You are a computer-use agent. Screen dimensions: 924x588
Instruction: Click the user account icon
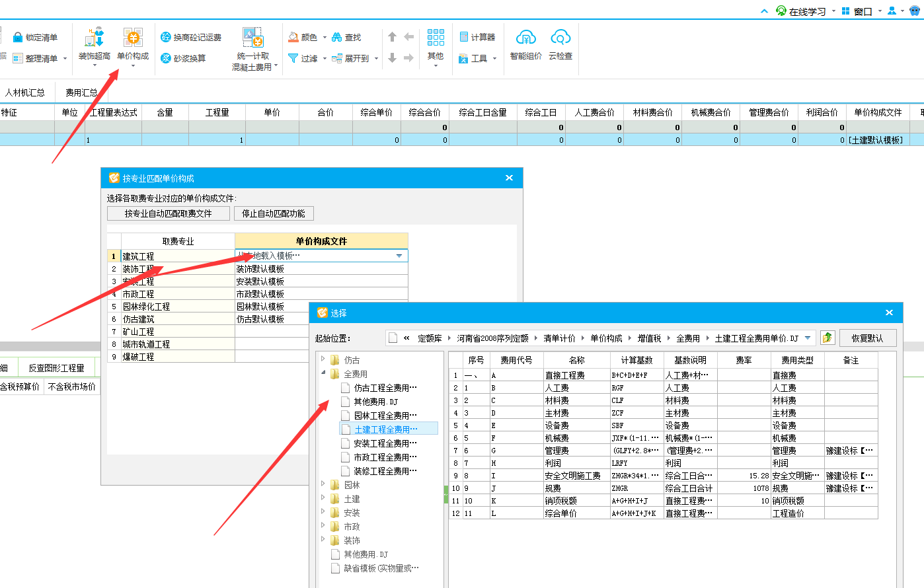[892, 11]
